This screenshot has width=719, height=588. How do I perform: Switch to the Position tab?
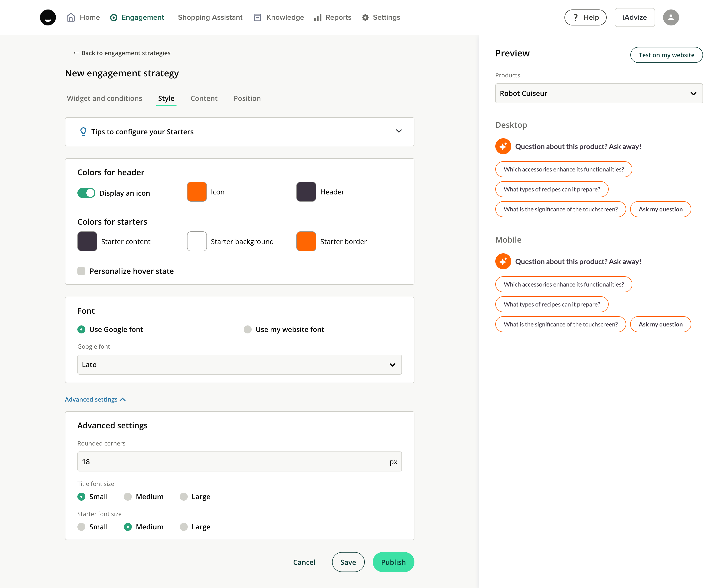[247, 99]
